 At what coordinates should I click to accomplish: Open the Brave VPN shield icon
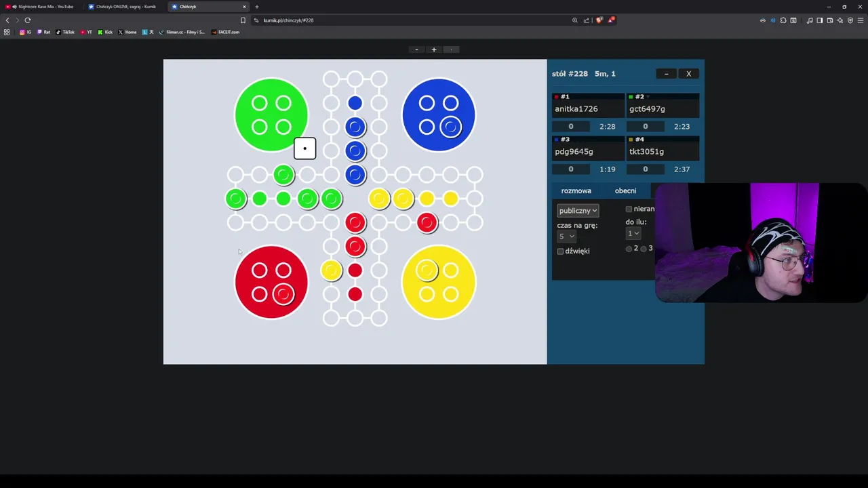coord(850,20)
